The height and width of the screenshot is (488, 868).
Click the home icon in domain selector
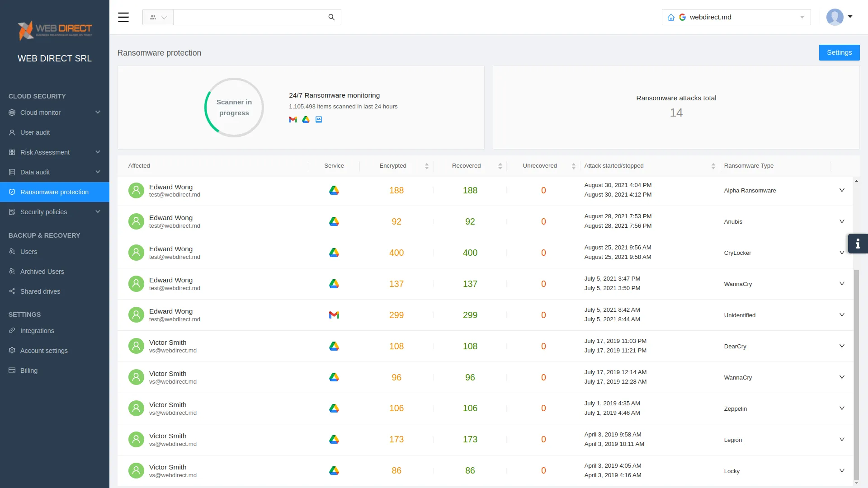671,17
